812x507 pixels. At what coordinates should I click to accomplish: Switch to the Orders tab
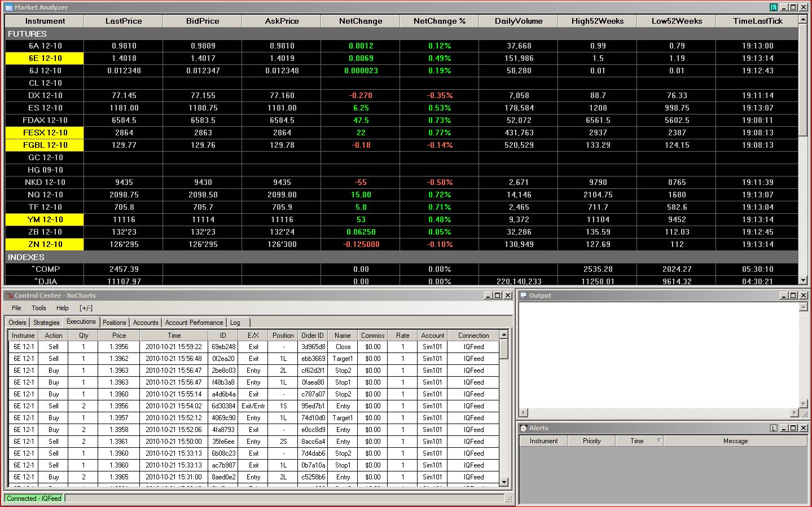click(17, 323)
